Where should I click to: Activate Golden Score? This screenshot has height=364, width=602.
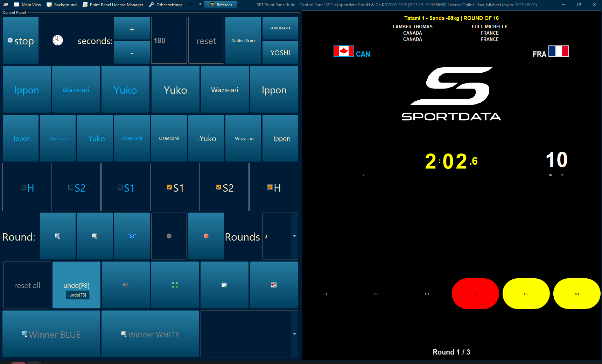pyautogui.click(x=243, y=40)
